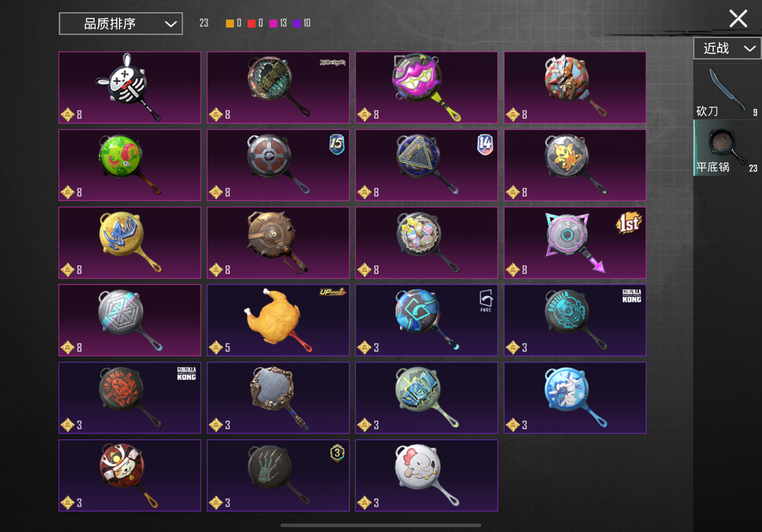Select the Godzilla teal pan skin
The image size is (762, 532).
(575, 320)
